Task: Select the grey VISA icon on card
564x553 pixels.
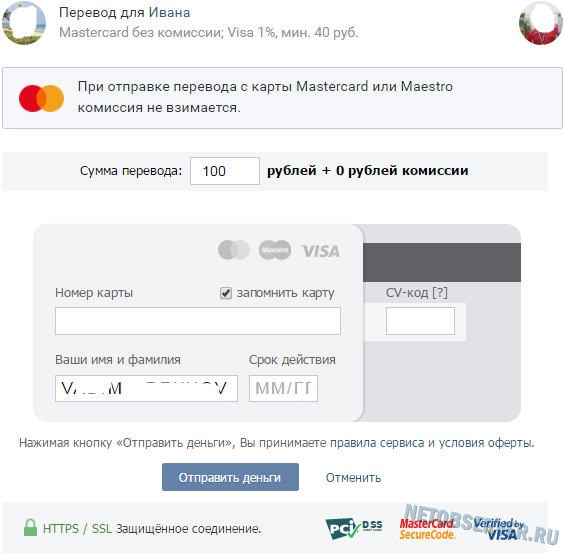Action: tap(320, 251)
